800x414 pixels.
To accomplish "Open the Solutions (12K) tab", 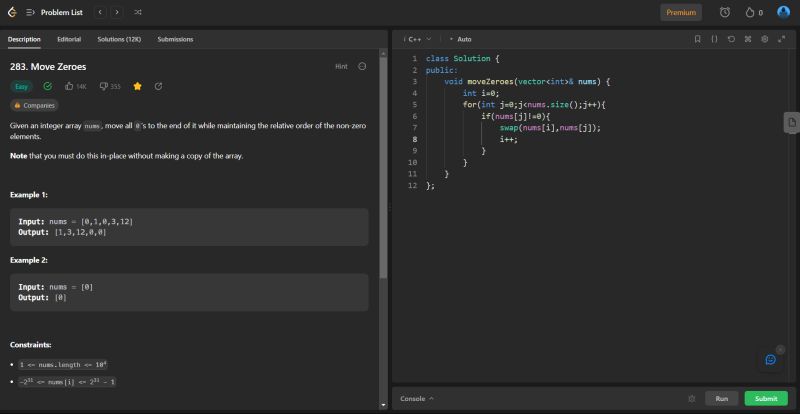I will pos(119,39).
